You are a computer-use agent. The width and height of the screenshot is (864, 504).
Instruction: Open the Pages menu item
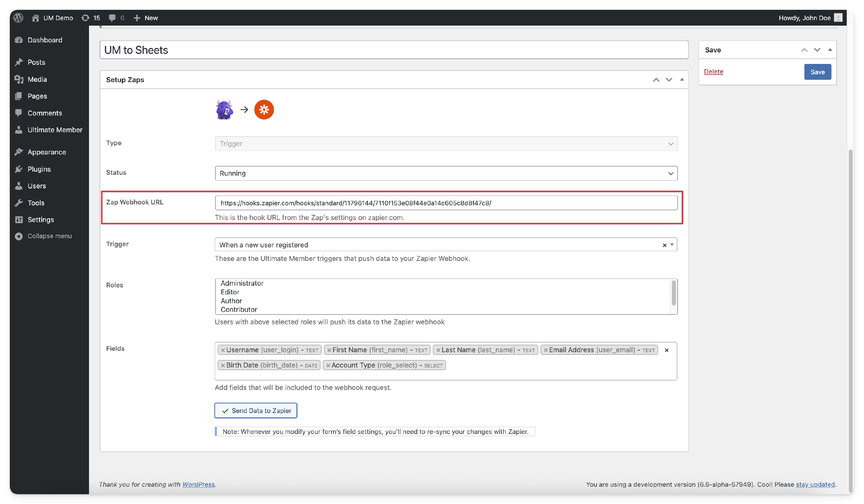pyautogui.click(x=37, y=96)
